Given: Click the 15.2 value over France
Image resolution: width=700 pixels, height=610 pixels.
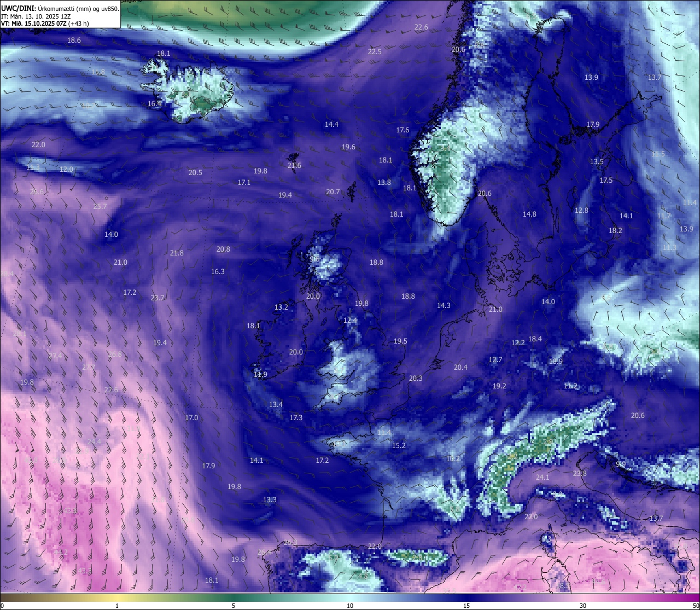Looking at the screenshot, I should point(399,446).
